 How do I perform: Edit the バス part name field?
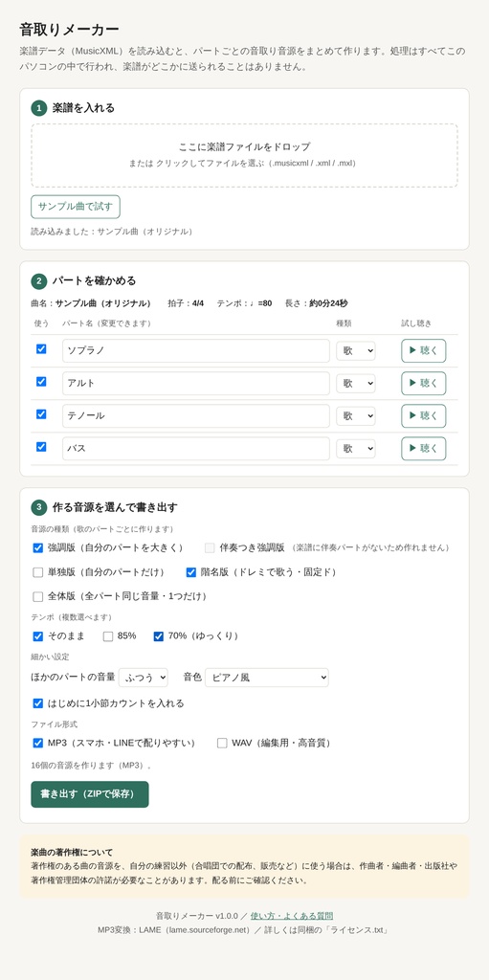point(196,449)
